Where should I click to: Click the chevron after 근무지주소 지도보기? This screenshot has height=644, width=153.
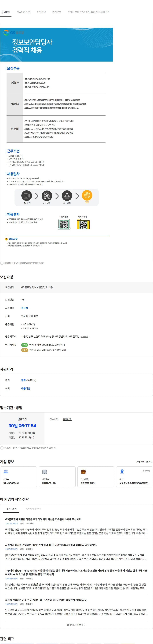(90, 336)
